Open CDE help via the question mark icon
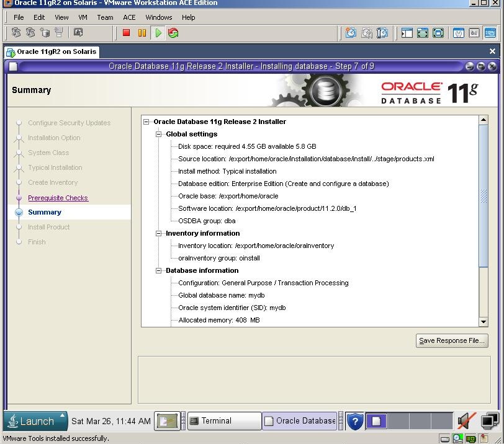The height and width of the screenshot is (444, 504). pos(355,421)
